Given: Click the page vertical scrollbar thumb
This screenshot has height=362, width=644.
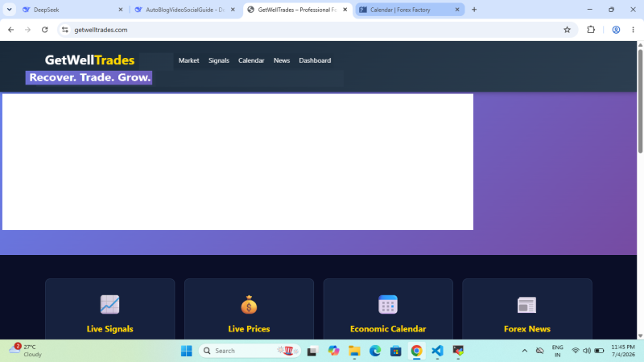Looking at the screenshot, I should click(640, 101).
